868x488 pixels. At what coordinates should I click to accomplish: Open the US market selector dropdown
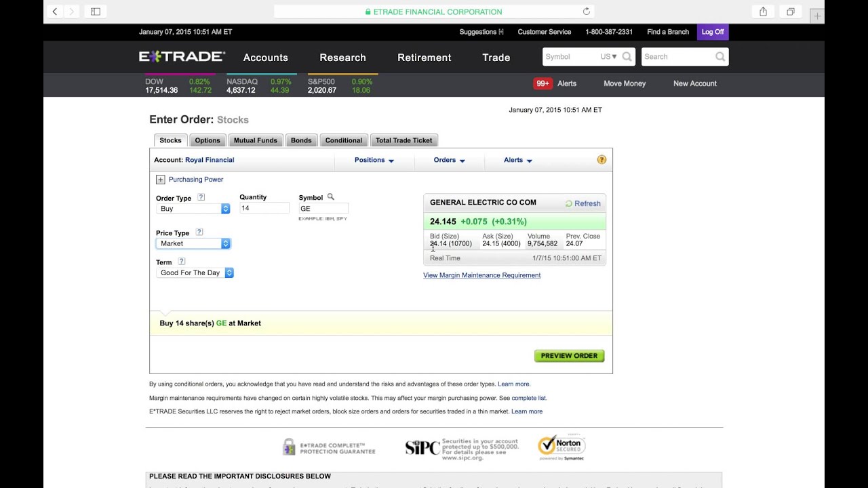pyautogui.click(x=608, y=57)
